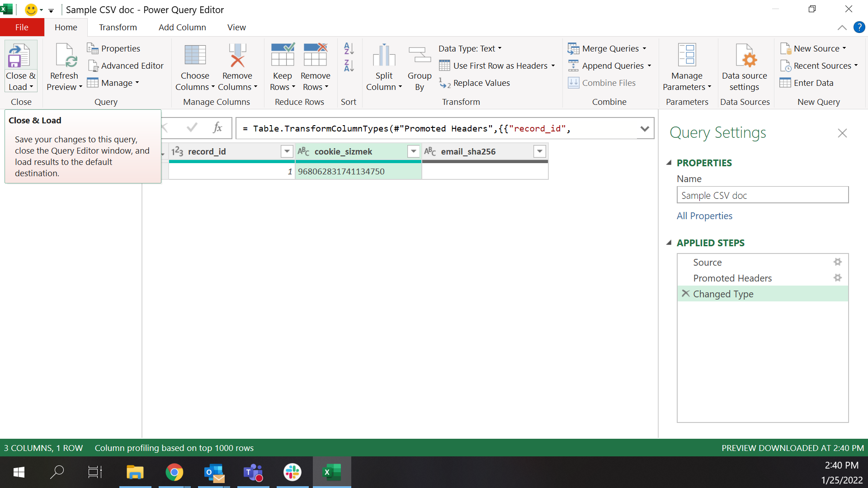This screenshot has height=488, width=868.
Task: Open the Slack app from the taskbar
Action: [x=292, y=473]
